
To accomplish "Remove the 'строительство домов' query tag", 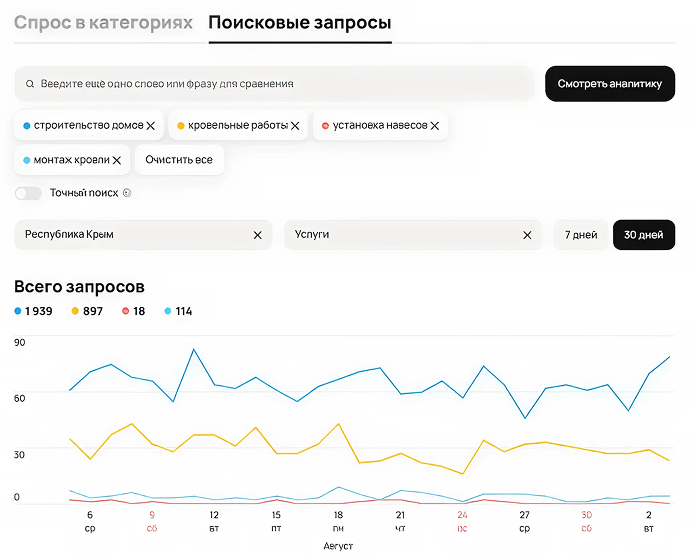I will [x=151, y=126].
